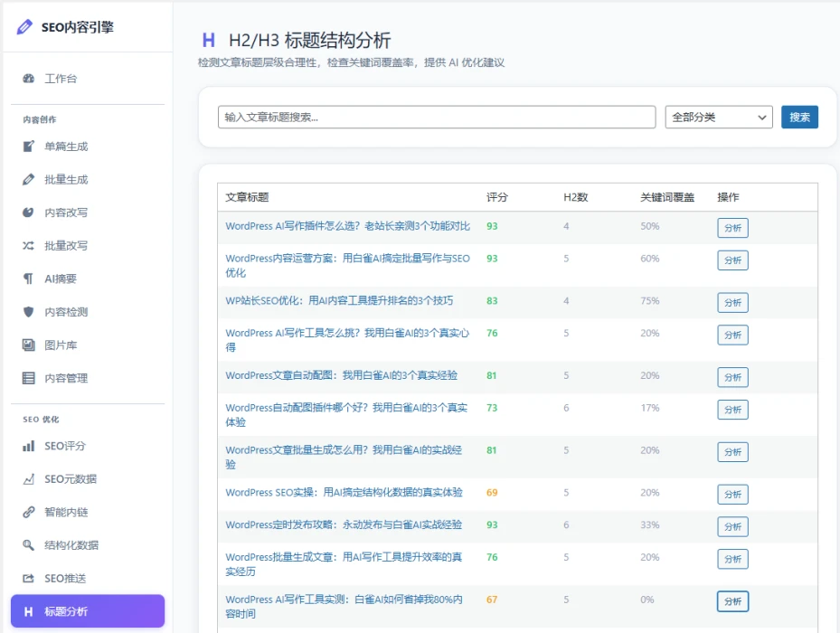Image resolution: width=840 pixels, height=633 pixels.
Task: Open the 全部分类 category dropdown
Action: click(x=719, y=117)
